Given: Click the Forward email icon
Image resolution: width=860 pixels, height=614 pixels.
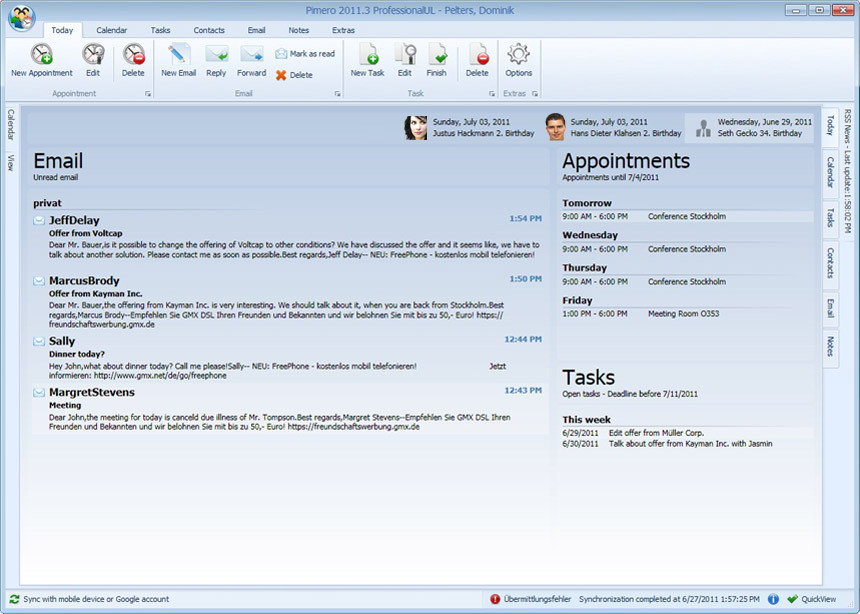Looking at the screenshot, I should [x=251, y=54].
